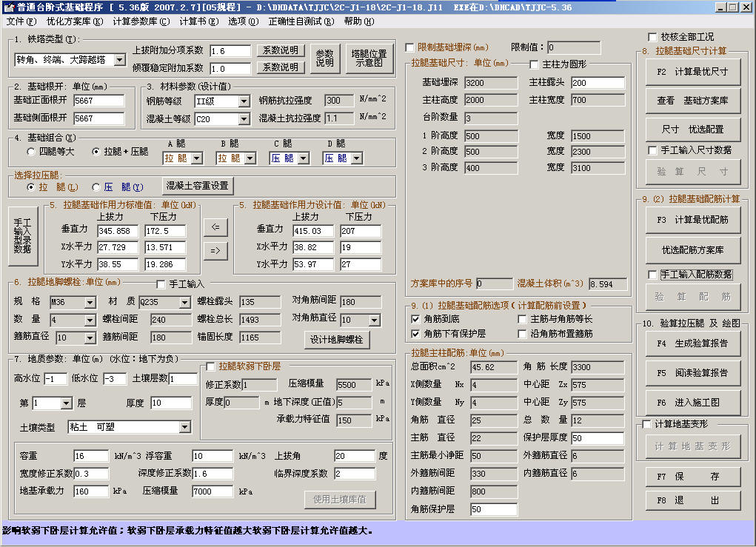Click the 上拔角 20 input field
This screenshot has height=547, width=756.
coord(355,456)
